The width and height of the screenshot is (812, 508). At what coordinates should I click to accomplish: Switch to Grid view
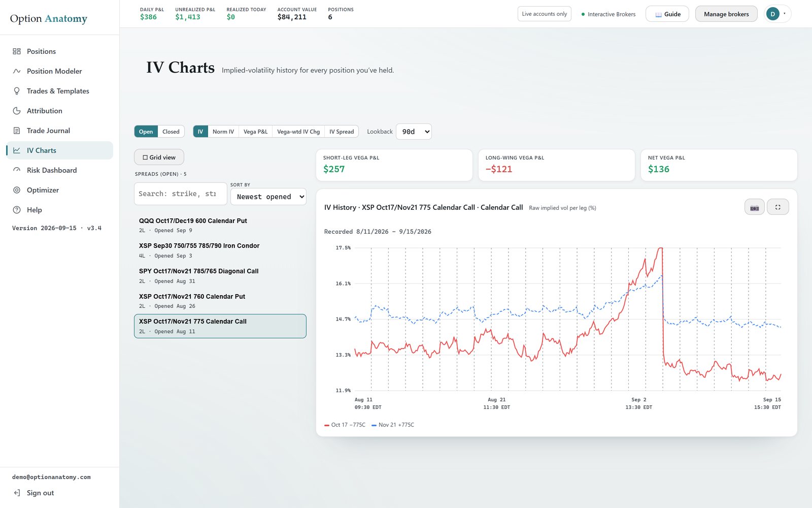(x=159, y=157)
